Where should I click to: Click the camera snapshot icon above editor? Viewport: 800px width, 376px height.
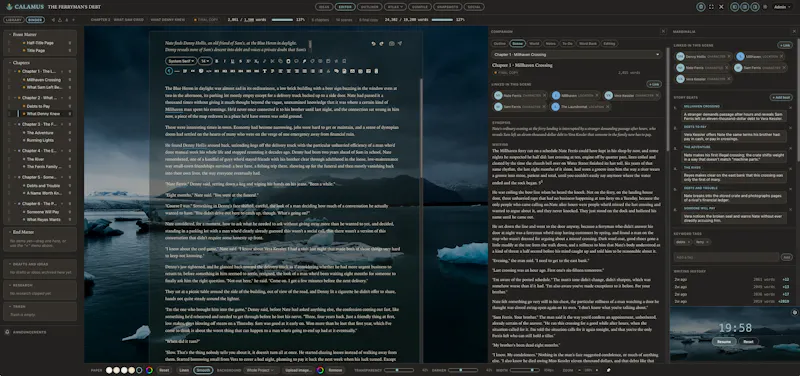pos(391,44)
